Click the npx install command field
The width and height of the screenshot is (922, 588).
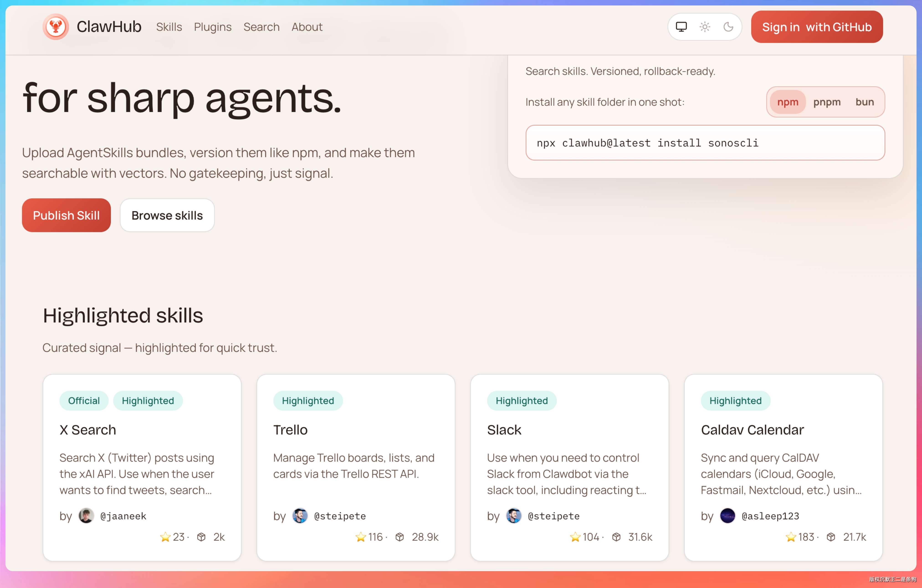[x=705, y=143]
